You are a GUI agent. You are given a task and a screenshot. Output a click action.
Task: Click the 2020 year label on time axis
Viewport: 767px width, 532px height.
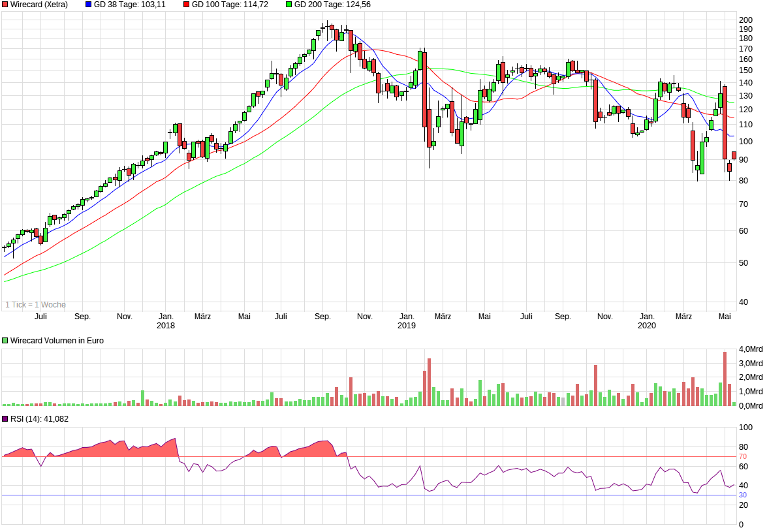(647, 326)
